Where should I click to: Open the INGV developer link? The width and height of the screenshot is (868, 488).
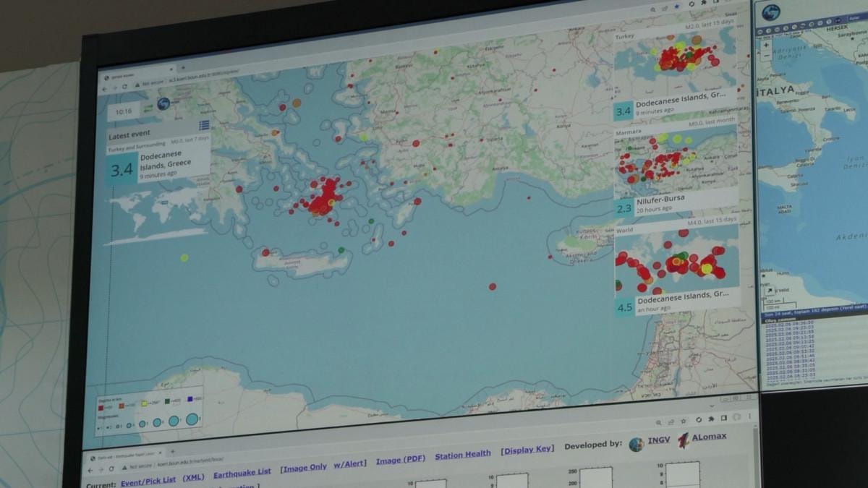point(658,440)
